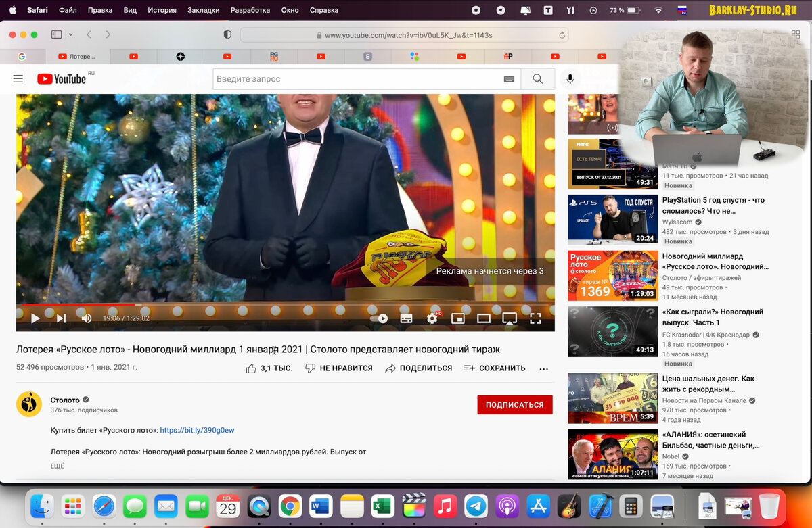Go forward with Safari forward arrow
This screenshot has height=528, width=812.
tap(108, 34)
